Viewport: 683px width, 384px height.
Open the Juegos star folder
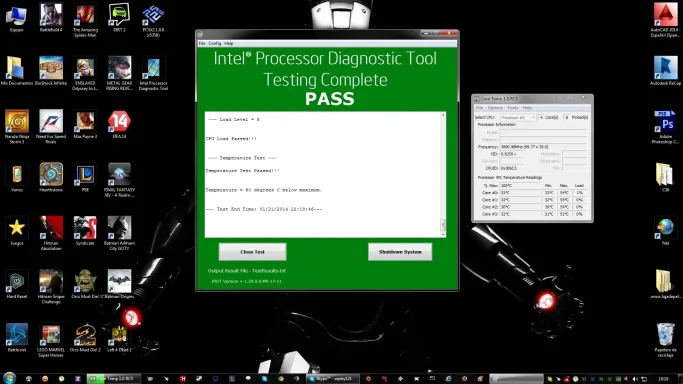tap(17, 229)
